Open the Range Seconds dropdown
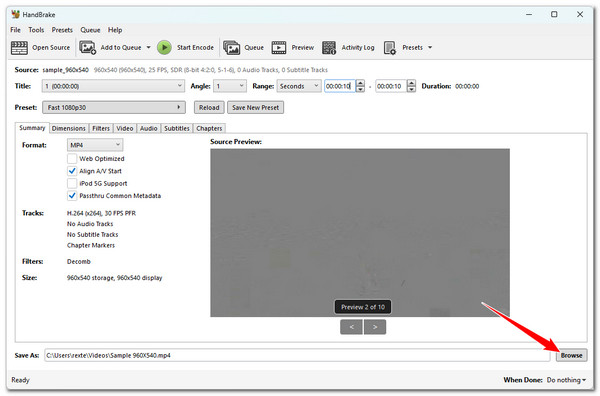Screen dimensions: 600x396 [299, 86]
